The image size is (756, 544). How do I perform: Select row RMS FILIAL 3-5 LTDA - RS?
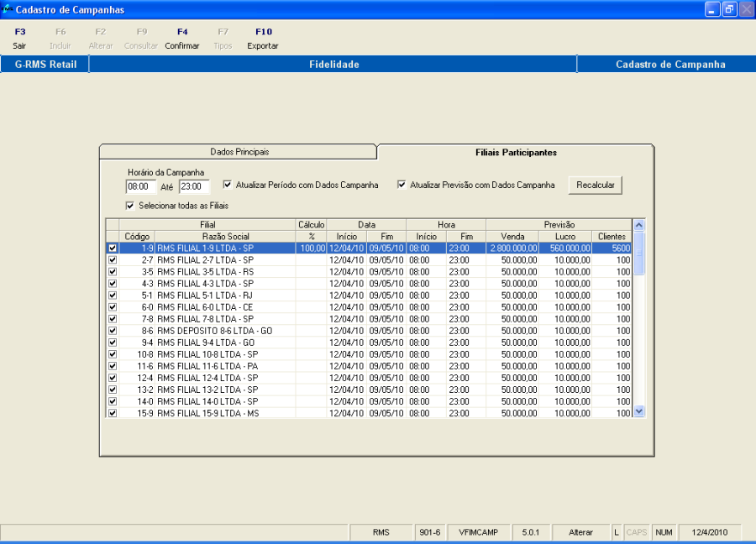click(x=369, y=272)
